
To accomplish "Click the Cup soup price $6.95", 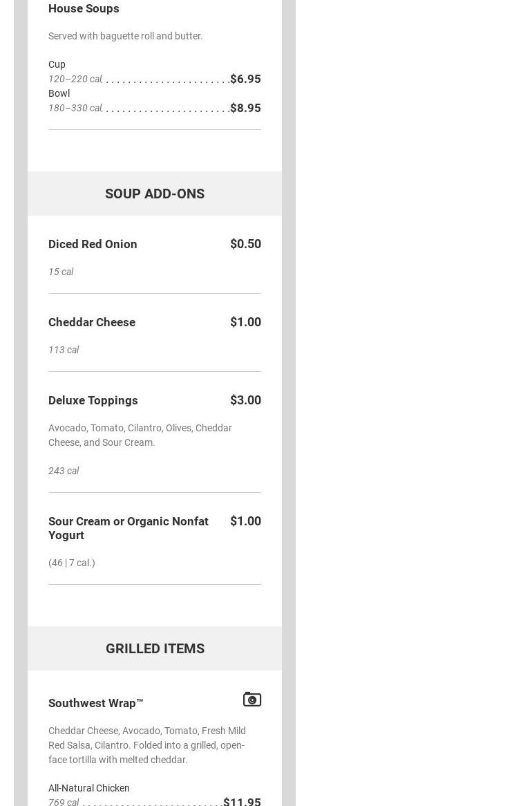I will click(x=245, y=79).
